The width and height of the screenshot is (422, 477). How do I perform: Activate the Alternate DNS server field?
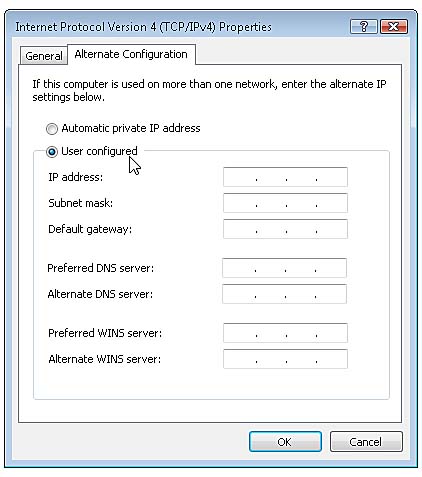(284, 294)
